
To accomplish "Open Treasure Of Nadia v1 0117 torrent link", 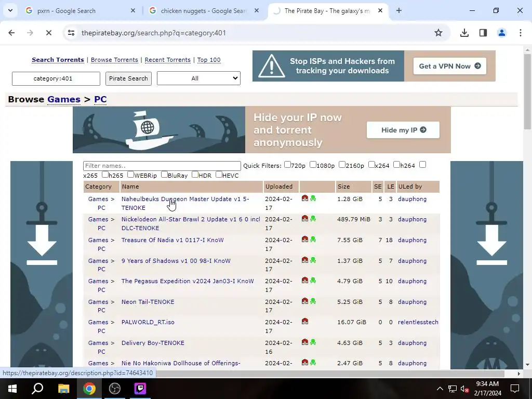I will click(x=172, y=240).
